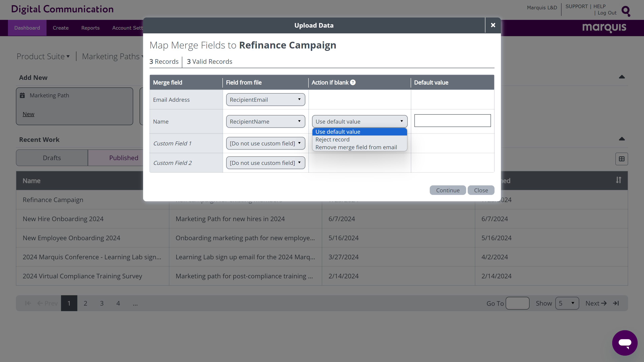Image resolution: width=644 pixels, height=362 pixels.
Task: Click the marquis logo
Action: click(x=604, y=27)
